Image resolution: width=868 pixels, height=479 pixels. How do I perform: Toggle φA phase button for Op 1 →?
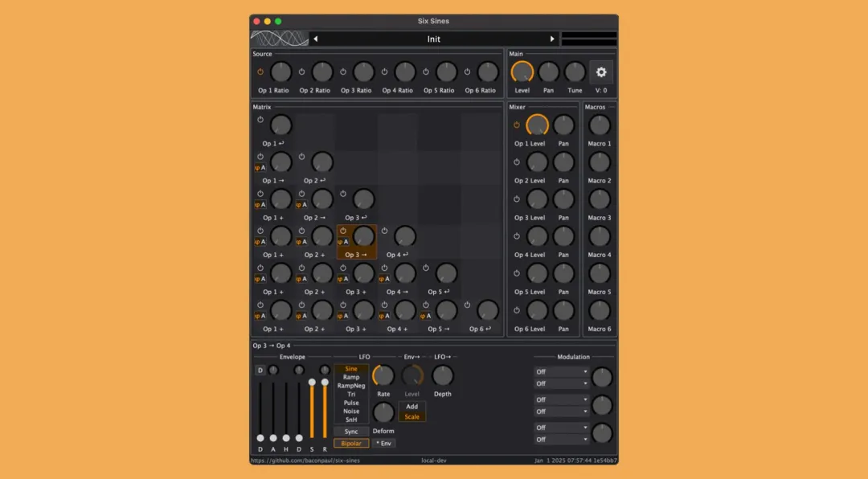(260, 167)
